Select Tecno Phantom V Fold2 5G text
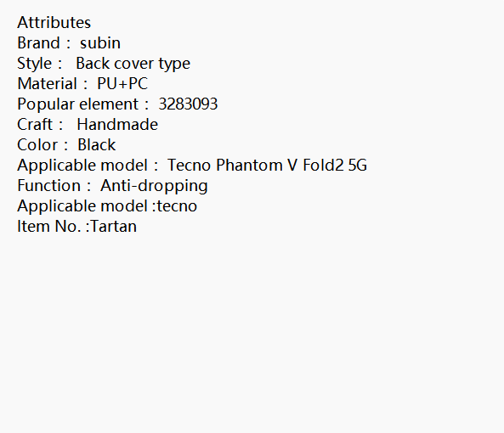The image size is (504, 433). tap(267, 165)
